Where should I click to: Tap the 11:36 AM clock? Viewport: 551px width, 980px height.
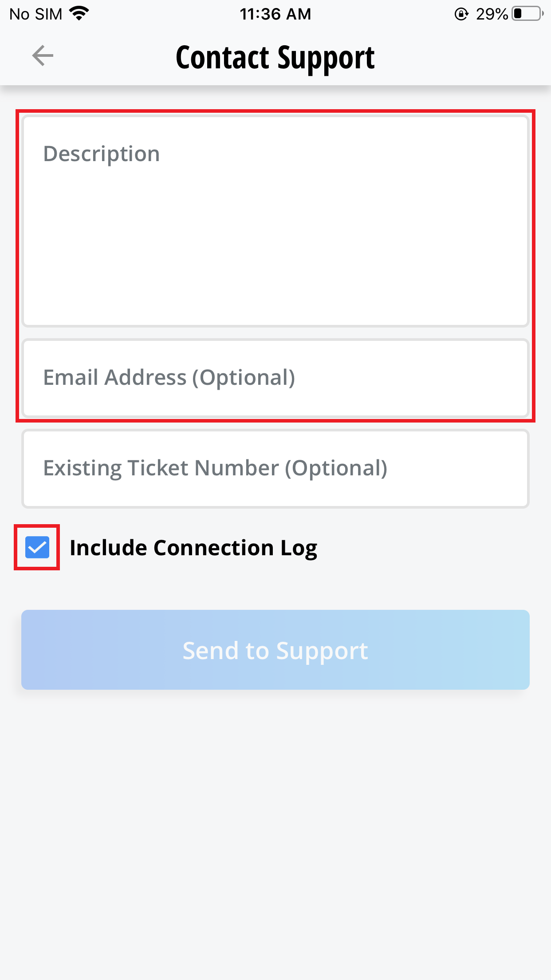click(x=275, y=14)
